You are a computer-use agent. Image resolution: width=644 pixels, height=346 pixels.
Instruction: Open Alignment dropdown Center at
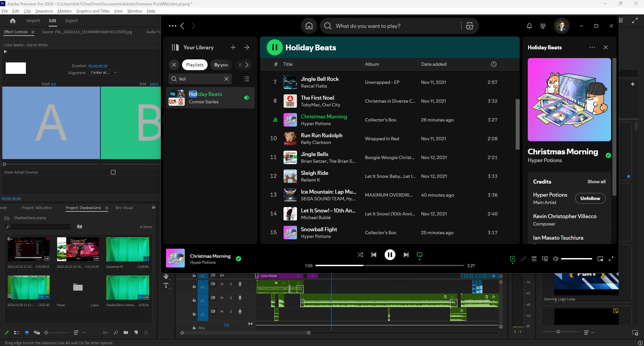103,72
